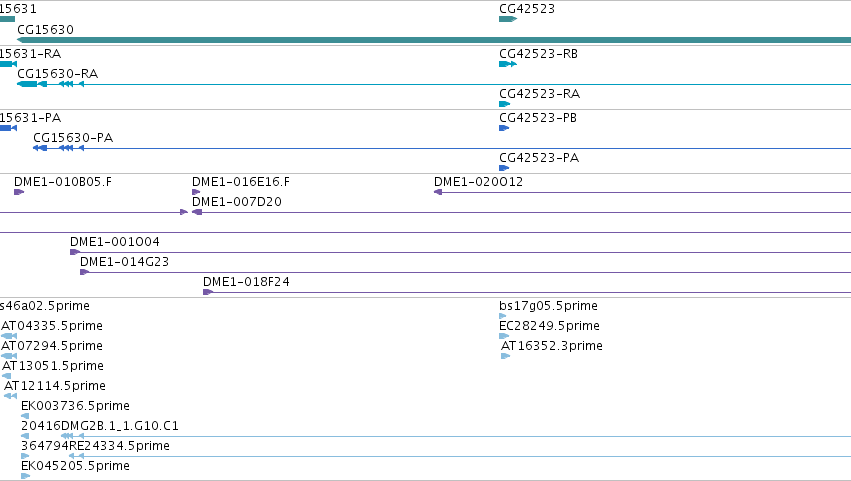Click the CG15630 gene bar
The width and height of the screenshot is (851, 481).
434,40
